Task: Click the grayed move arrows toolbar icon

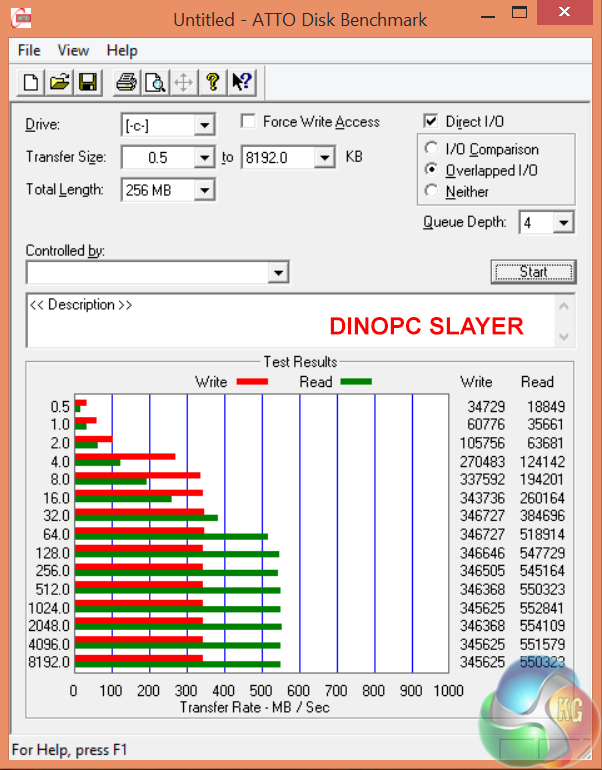Action: pyautogui.click(x=184, y=82)
